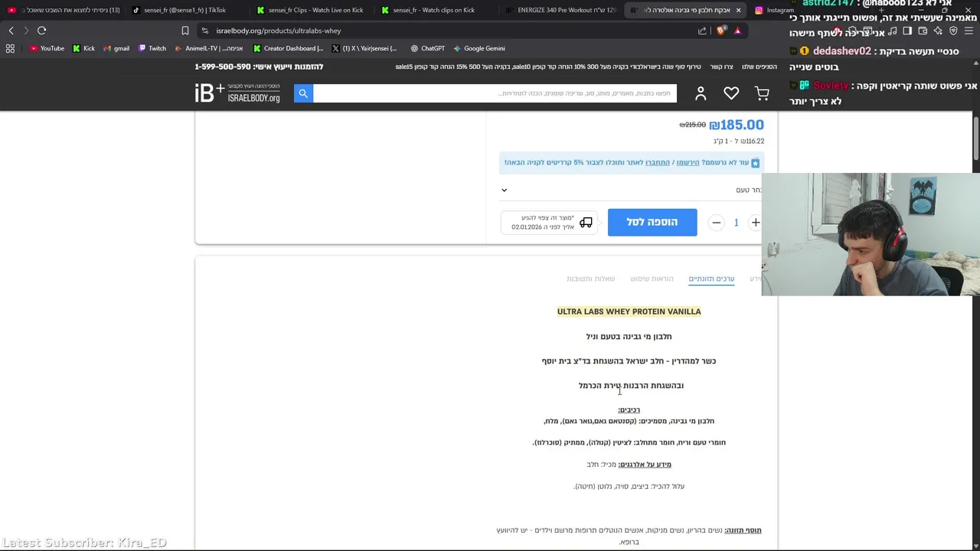Click the page vertical scrollbar
This screenshot has height=551, width=980.
[x=976, y=138]
